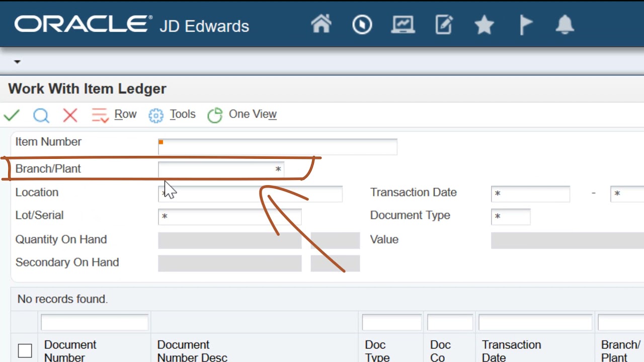Open the Row menu label
644x362 pixels.
pos(125,114)
